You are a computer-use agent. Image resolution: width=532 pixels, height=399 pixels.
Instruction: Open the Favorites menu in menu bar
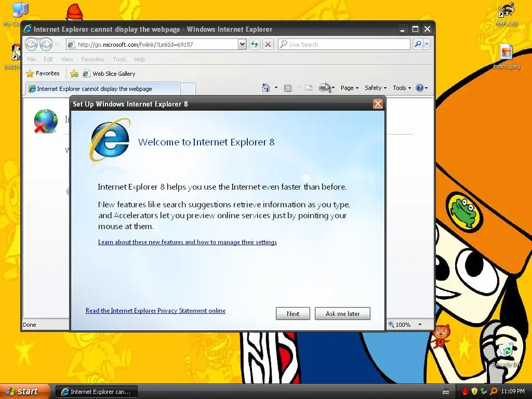[x=92, y=59]
